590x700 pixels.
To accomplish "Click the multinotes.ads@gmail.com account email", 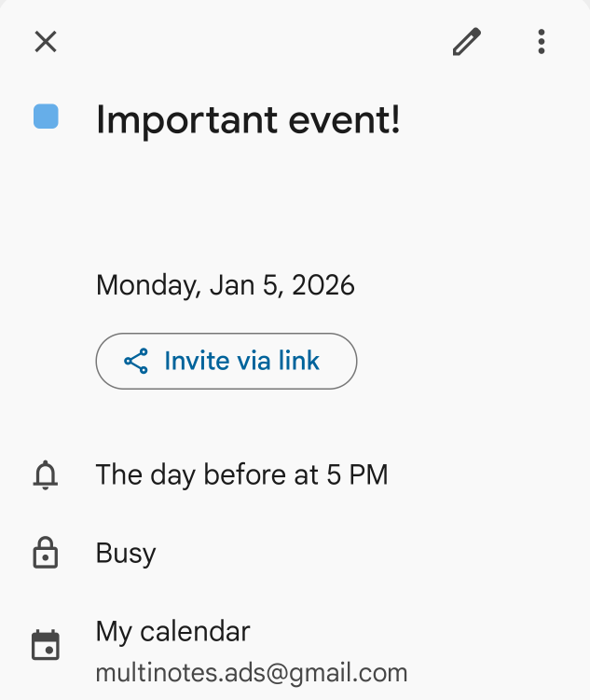I will coord(252,672).
